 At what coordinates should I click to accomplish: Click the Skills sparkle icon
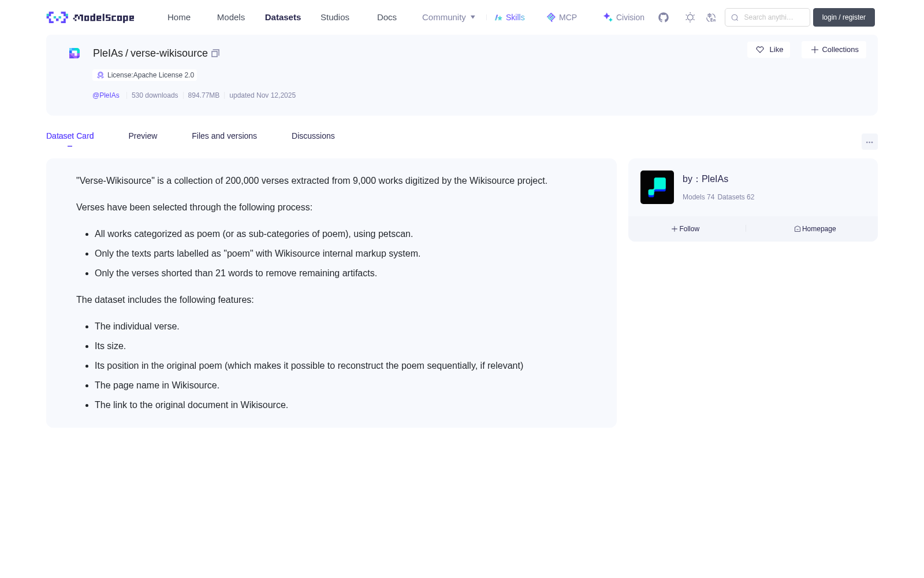click(x=498, y=17)
